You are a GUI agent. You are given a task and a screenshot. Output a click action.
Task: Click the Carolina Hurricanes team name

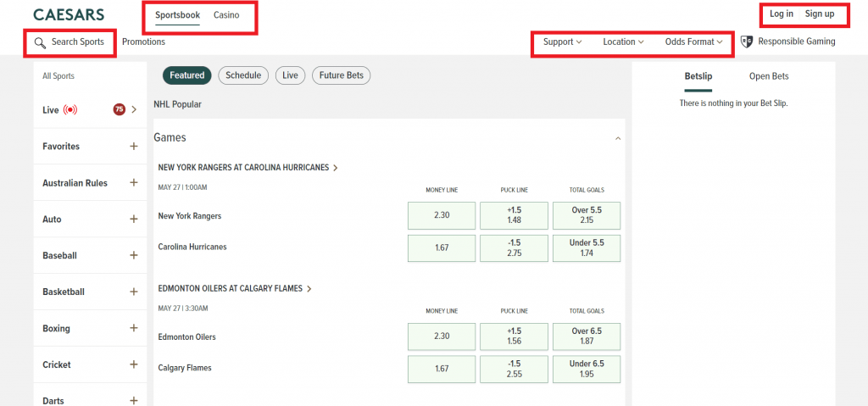click(192, 247)
